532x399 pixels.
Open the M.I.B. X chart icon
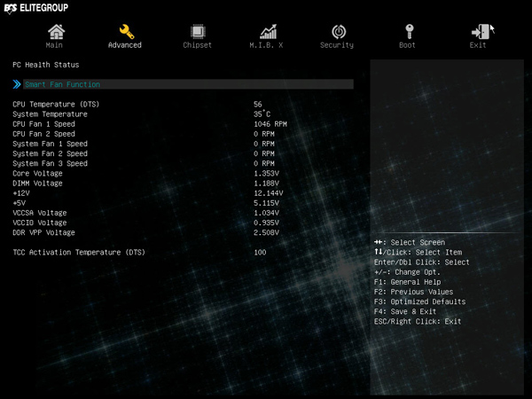click(268, 32)
